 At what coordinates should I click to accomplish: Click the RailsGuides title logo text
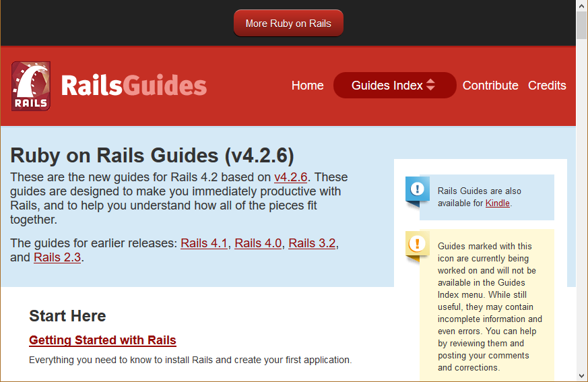[x=134, y=86]
